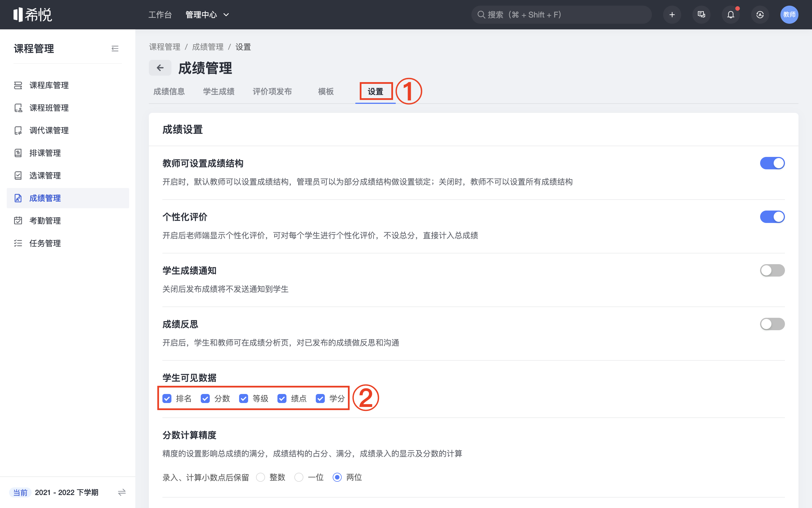Click the 选课管理 sidebar icon
This screenshot has height=508, width=812.
[x=18, y=175]
